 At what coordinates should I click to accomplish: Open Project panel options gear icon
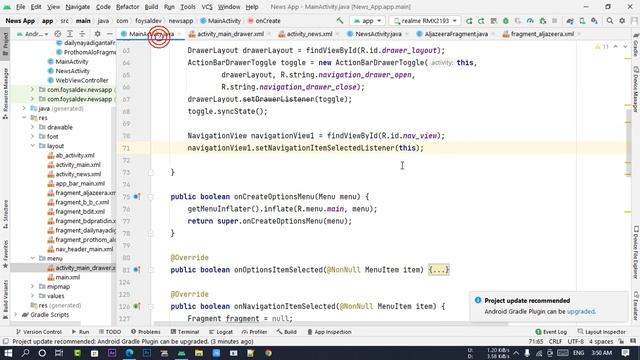point(97,34)
